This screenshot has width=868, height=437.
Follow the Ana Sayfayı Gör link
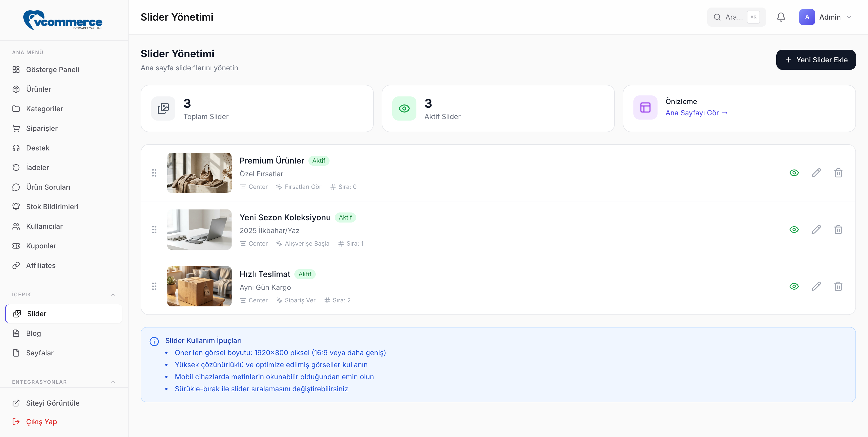click(x=696, y=113)
